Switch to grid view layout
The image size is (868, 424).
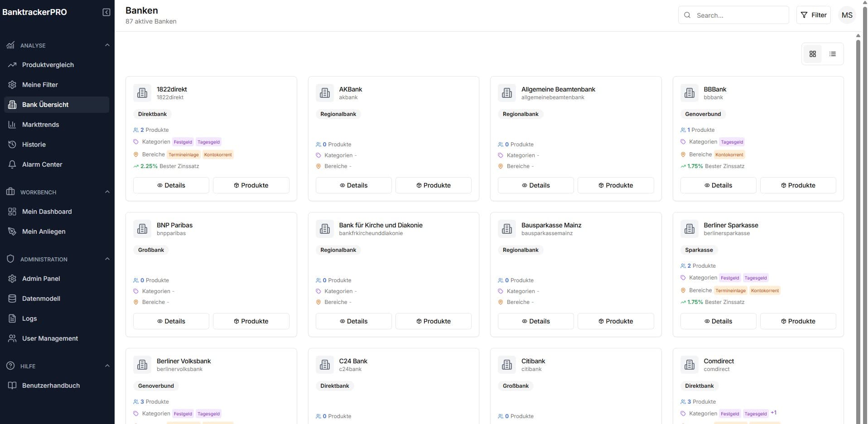pyautogui.click(x=813, y=54)
